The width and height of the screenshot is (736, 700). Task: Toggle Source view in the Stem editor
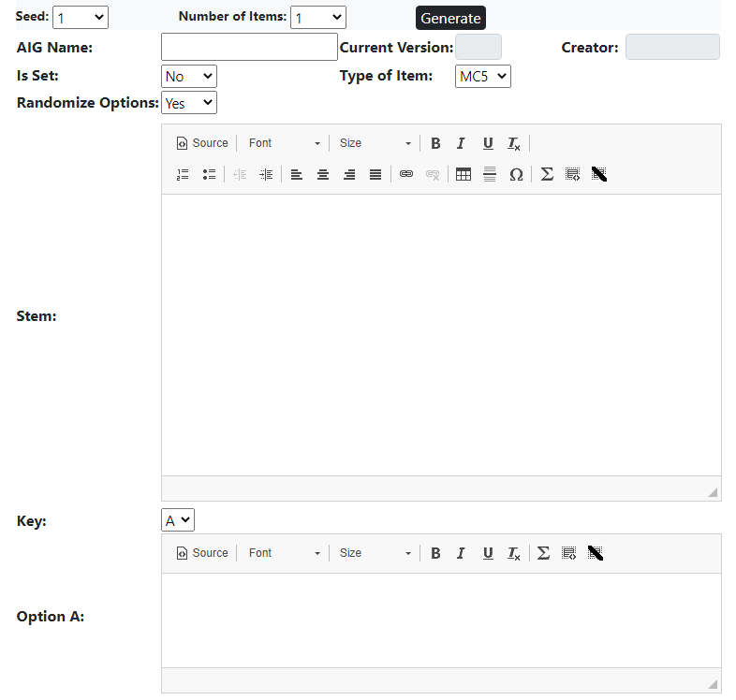pos(202,143)
